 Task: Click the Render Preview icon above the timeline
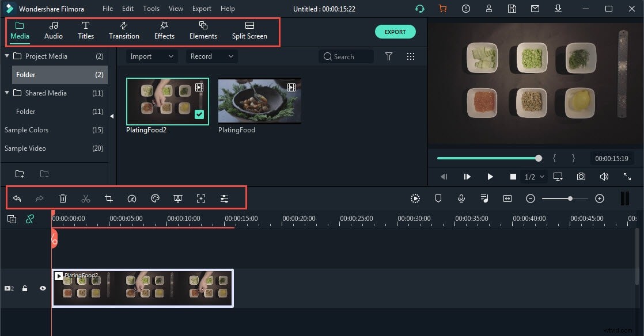[415, 198]
